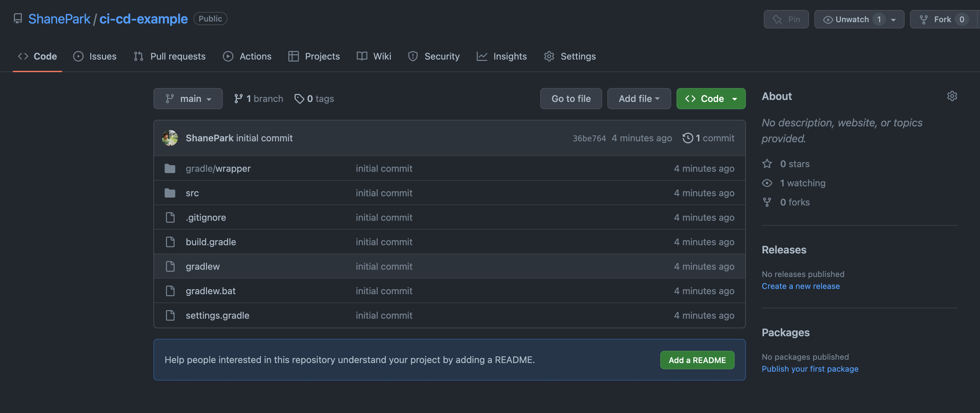This screenshot has height=413, width=980.
Task: Open the 1 branch link
Action: click(x=259, y=99)
